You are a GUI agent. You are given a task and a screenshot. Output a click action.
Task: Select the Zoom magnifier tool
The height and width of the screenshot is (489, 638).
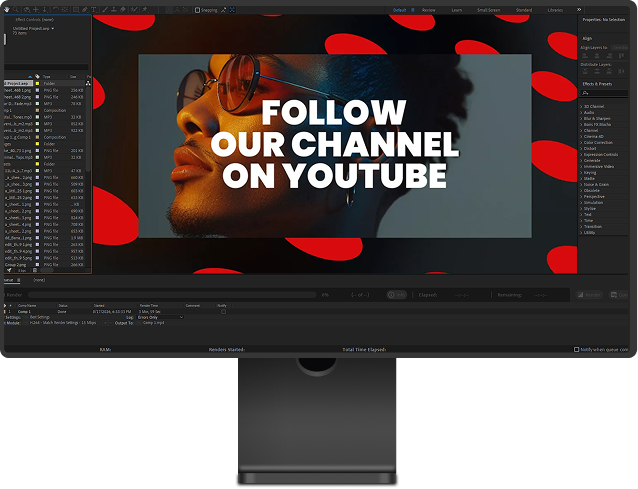tap(15, 10)
